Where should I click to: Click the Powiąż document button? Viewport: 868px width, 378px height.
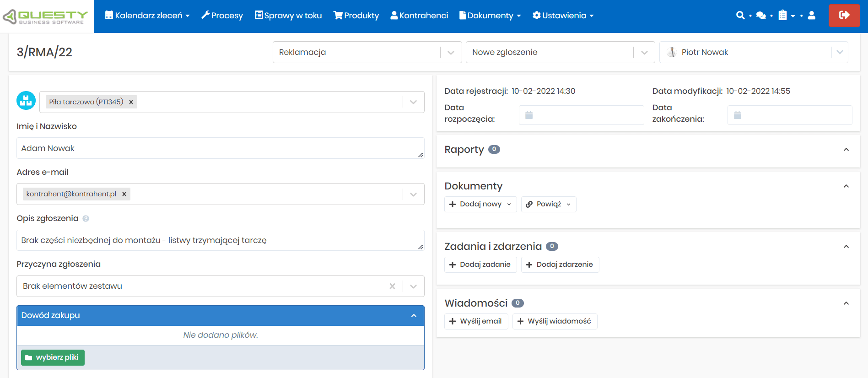pos(549,204)
